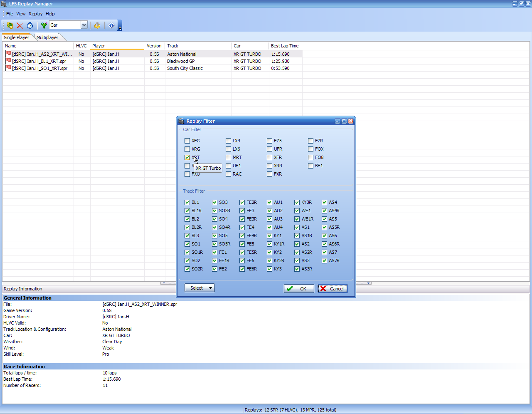Open the File menu
532x414 pixels.
(10, 14)
